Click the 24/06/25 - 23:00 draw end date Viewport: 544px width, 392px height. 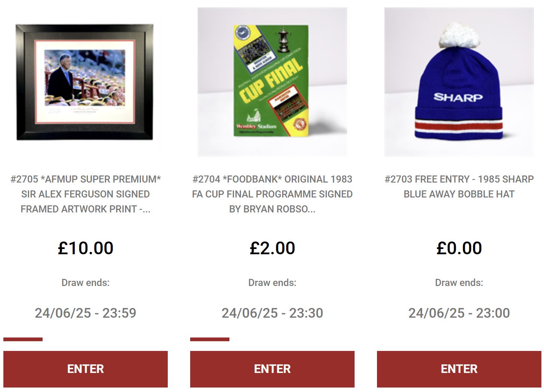click(x=459, y=313)
